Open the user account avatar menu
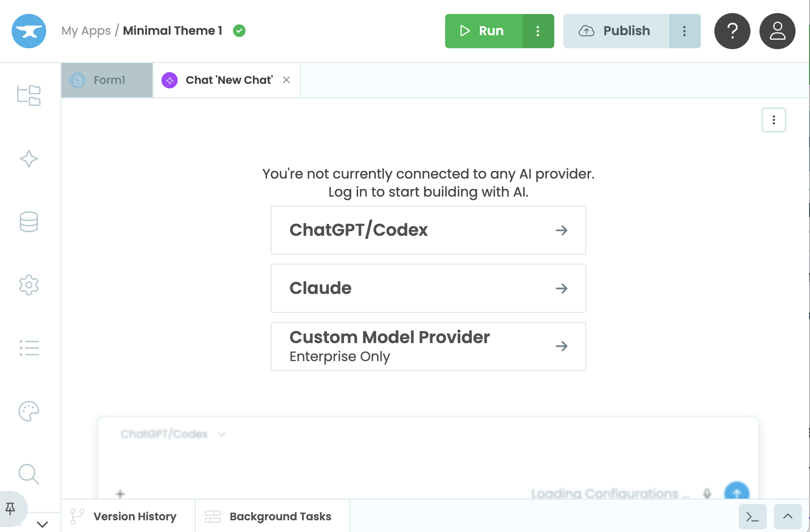810x532 pixels. 778,31
